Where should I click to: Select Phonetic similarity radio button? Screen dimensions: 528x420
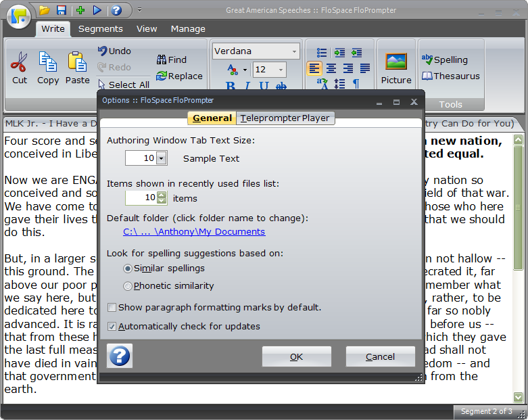(x=128, y=286)
